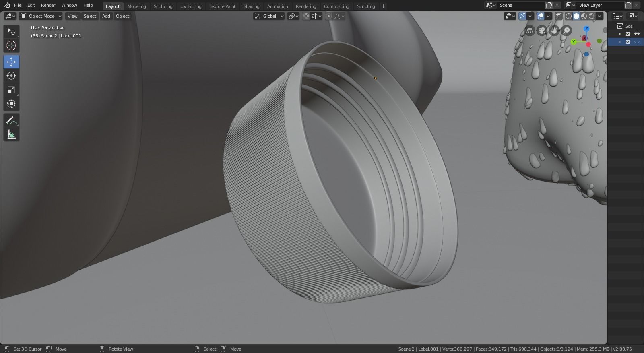Viewport: 644px width, 353px height.
Task: Expand the first collection in outliner
Action: [x=620, y=34]
